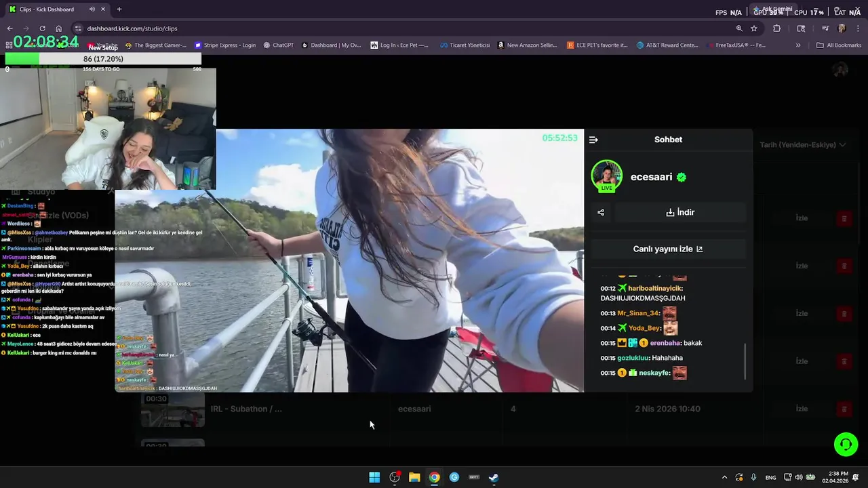Click the ecesaari channel name in the clip panel
The height and width of the screenshot is (488, 868).
[652, 177]
